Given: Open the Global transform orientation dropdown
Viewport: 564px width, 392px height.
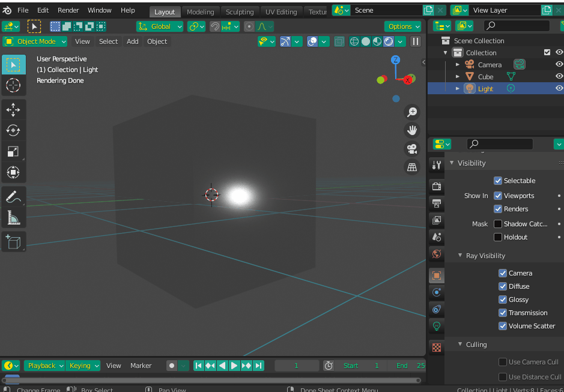Looking at the screenshot, I should coord(159,26).
